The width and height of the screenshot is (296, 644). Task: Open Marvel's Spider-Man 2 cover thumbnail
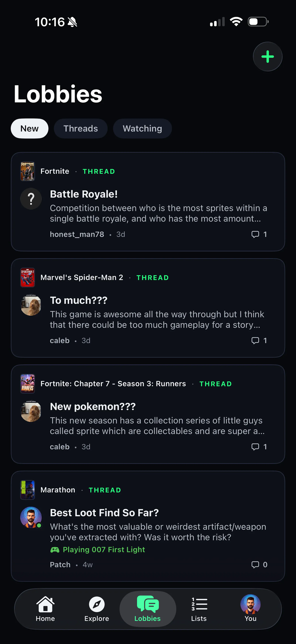tap(27, 278)
